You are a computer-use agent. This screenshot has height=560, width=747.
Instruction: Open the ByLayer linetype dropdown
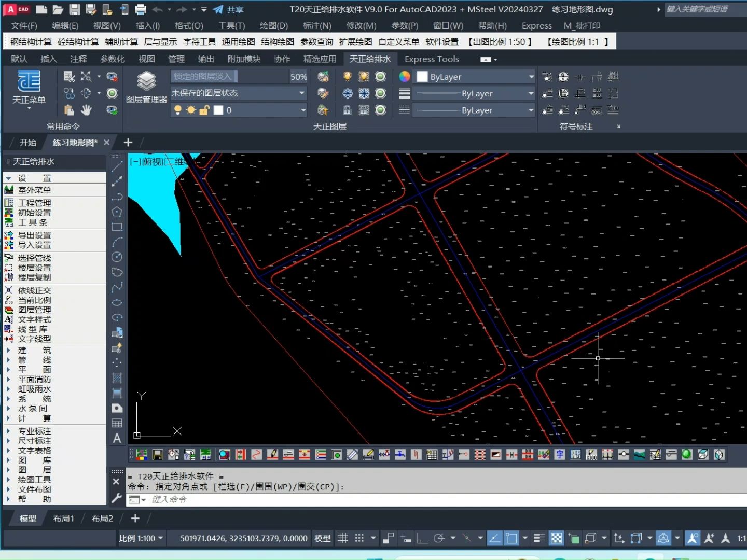475,110
